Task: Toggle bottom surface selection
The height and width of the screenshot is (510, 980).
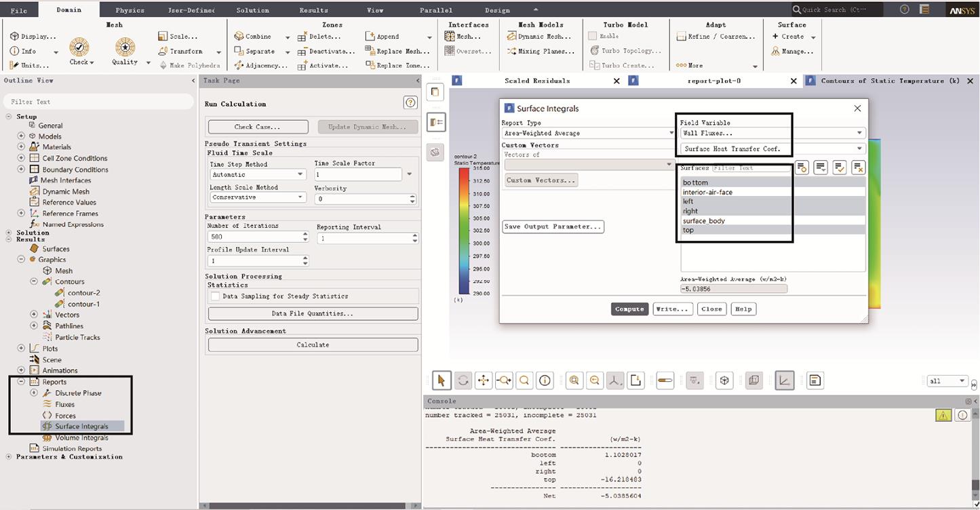Action: click(x=773, y=182)
